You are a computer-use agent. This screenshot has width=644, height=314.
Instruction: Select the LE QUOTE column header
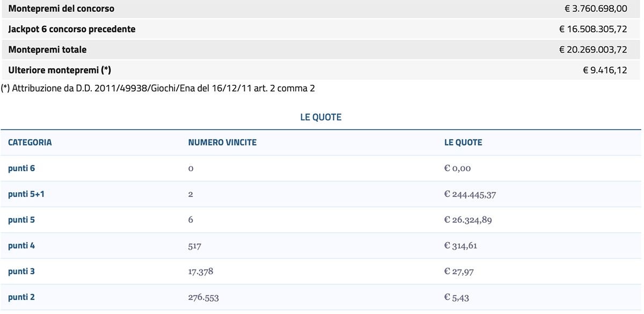pos(463,142)
